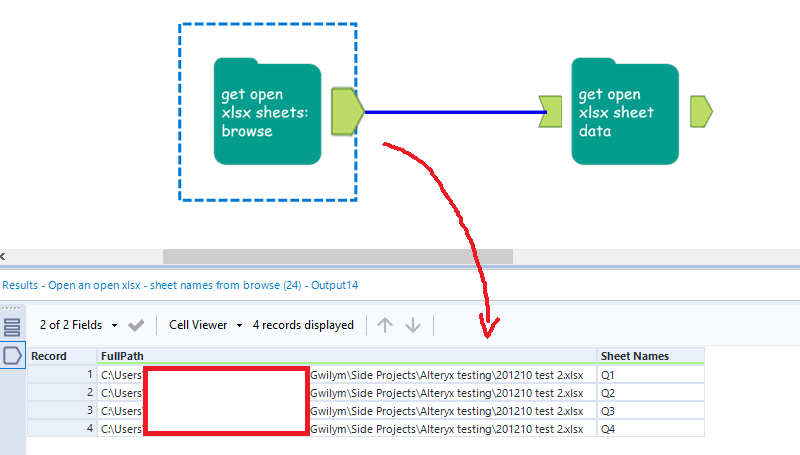Select the Q4 sheet name cell
This screenshot has height=455, width=800.
[x=650, y=428]
